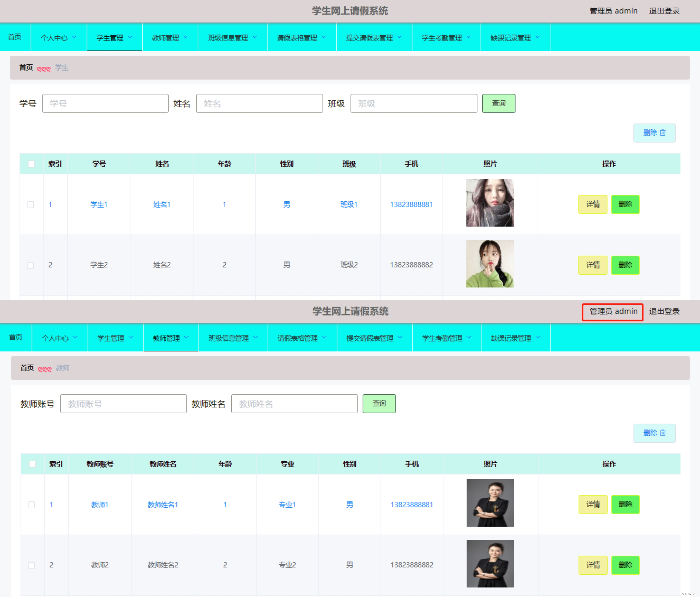Click 退出登录 link in top header

664,11
